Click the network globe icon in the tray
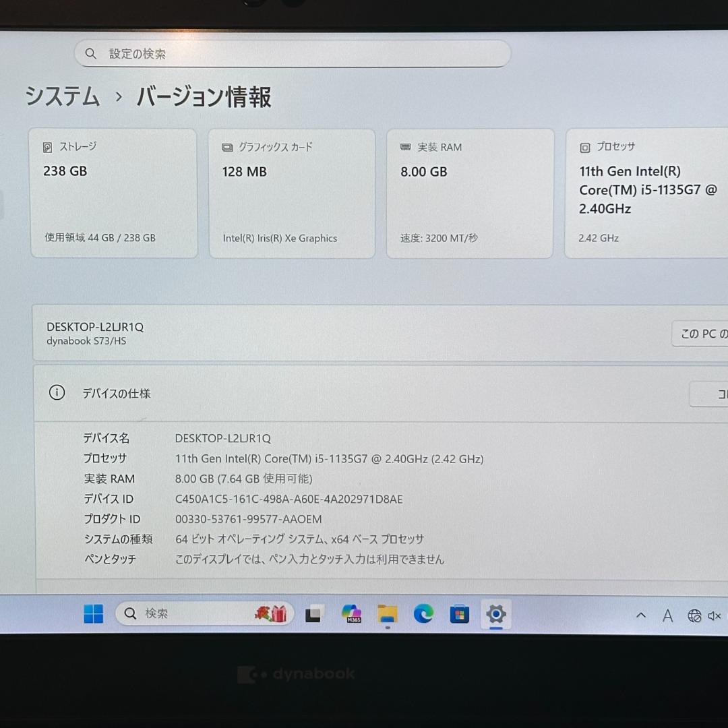The width and height of the screenshot is (728, 728). 694,615
